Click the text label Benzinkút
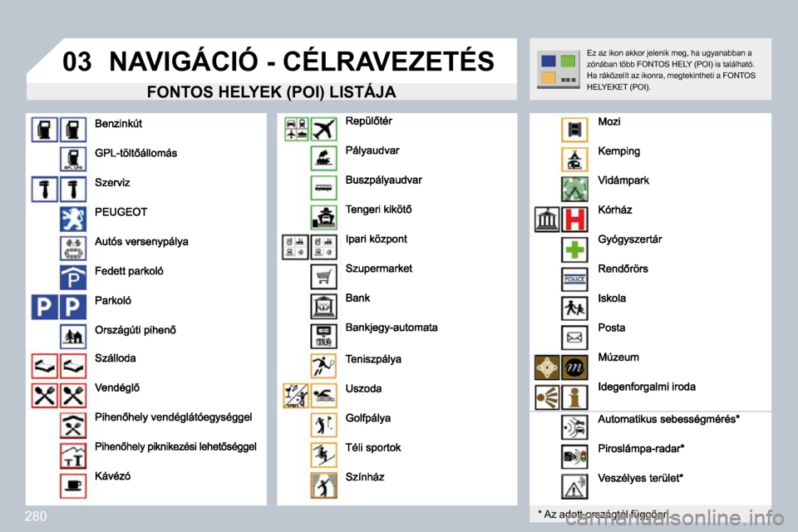This screenshot has height=532, width=798. (x=119, y=124)
